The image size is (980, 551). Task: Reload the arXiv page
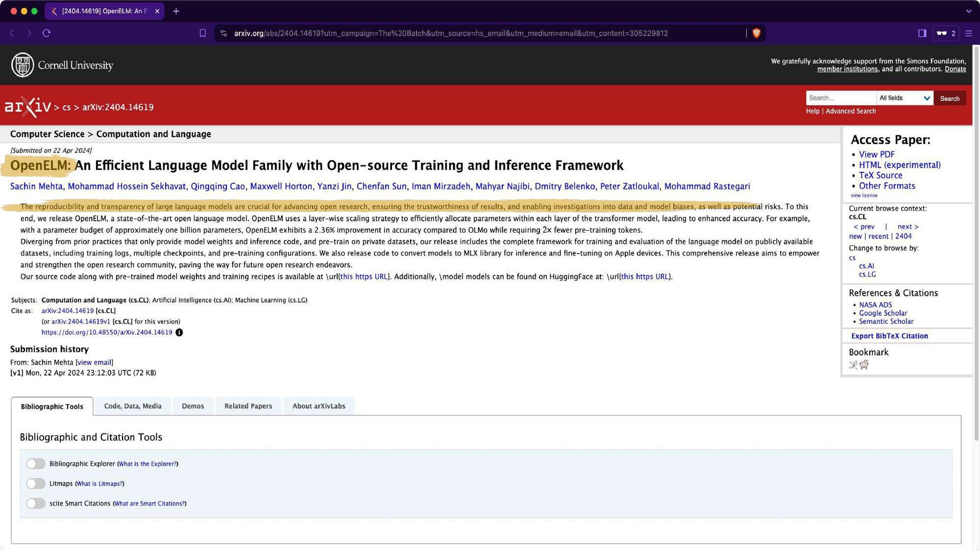[x=46, y=33]
